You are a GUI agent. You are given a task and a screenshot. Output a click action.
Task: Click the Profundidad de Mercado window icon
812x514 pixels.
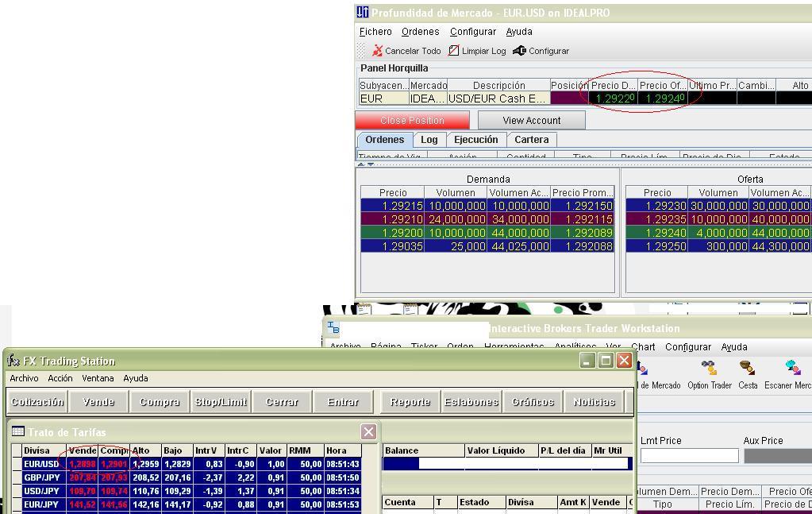coord(363,12)
